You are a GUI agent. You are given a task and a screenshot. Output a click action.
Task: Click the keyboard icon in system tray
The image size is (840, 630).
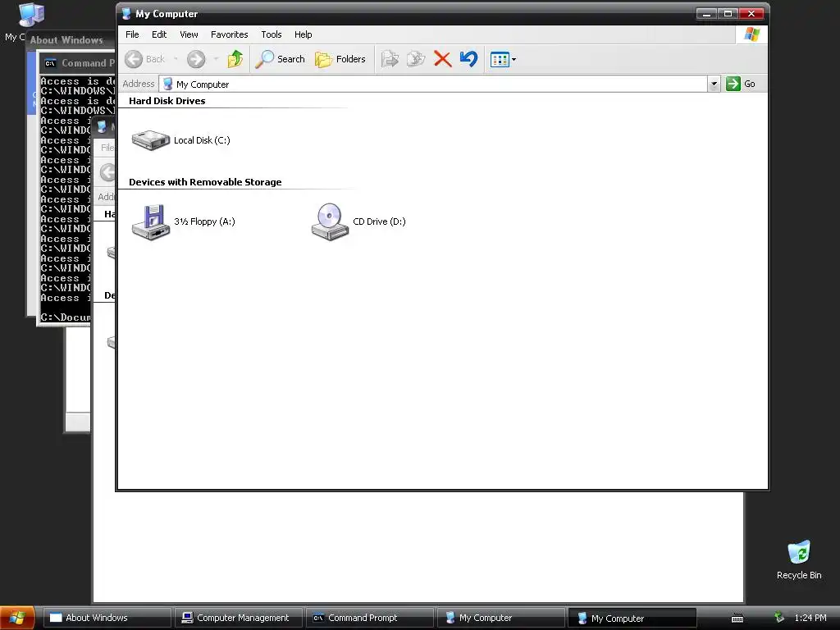pos(737,619)
